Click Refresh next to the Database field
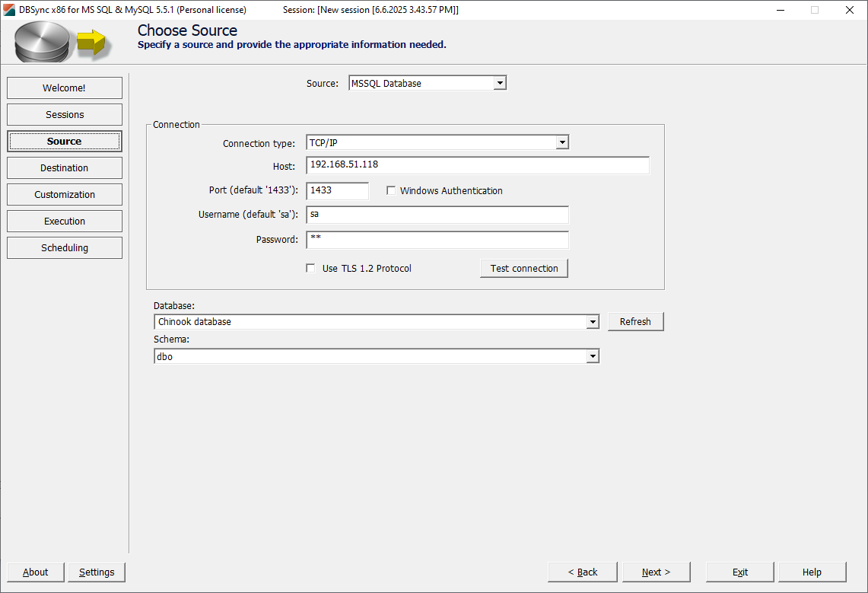 coord(635,321)
